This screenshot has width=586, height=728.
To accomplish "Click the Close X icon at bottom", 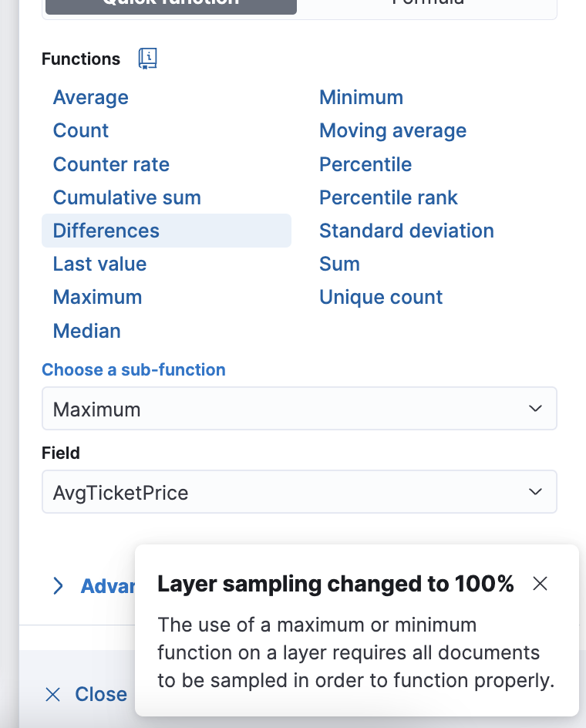I will 52,695.
